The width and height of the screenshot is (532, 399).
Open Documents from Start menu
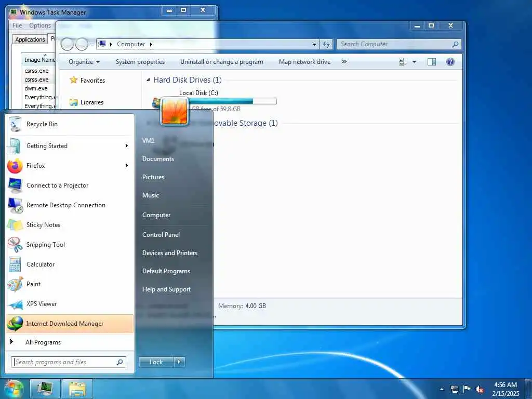158,159
